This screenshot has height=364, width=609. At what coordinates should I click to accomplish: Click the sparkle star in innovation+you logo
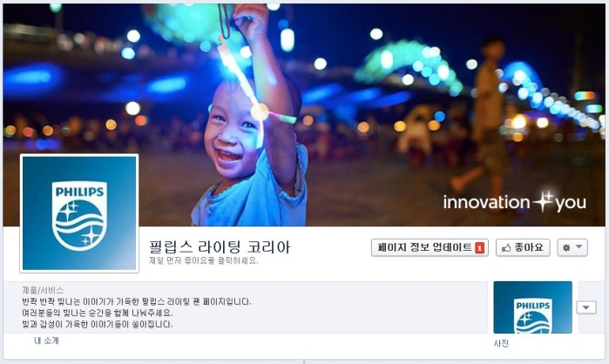click(543, 201)
